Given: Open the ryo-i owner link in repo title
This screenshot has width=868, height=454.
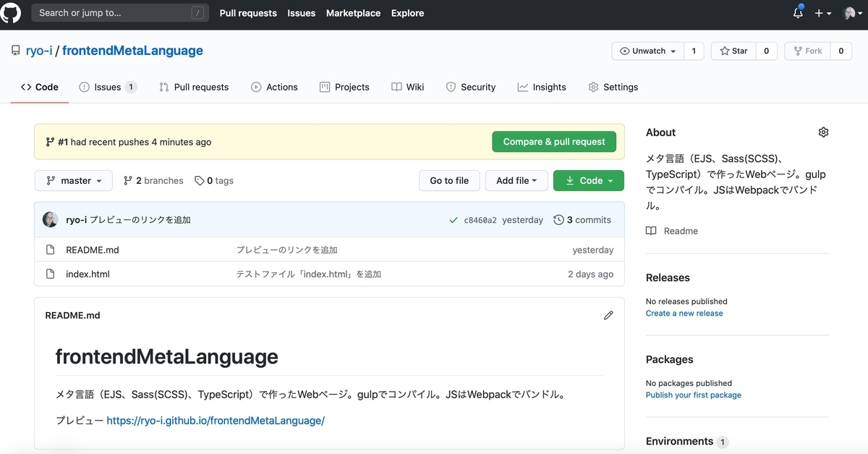Looking at the screenshot, I should [x=38, y=51].
